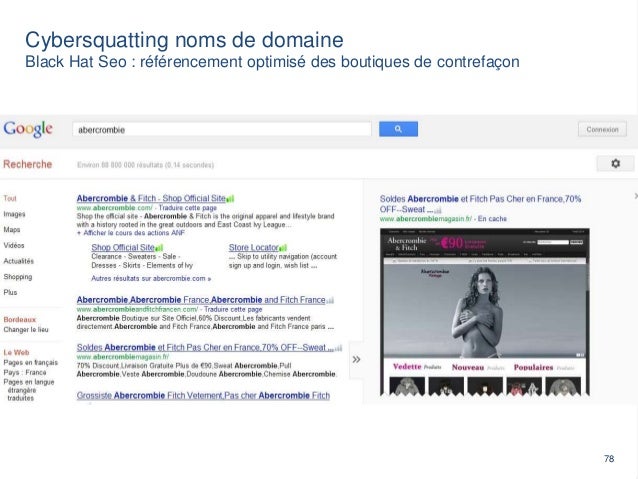638x479 pixels.
Task: Click the Connexion button
Action: 602,129
